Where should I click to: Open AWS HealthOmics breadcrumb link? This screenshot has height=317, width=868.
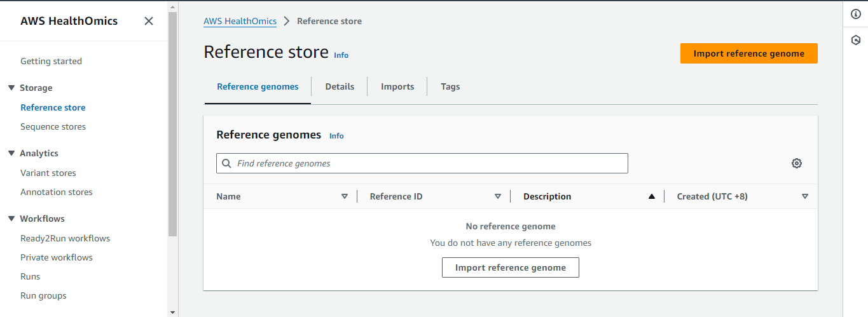coord(240,21)
